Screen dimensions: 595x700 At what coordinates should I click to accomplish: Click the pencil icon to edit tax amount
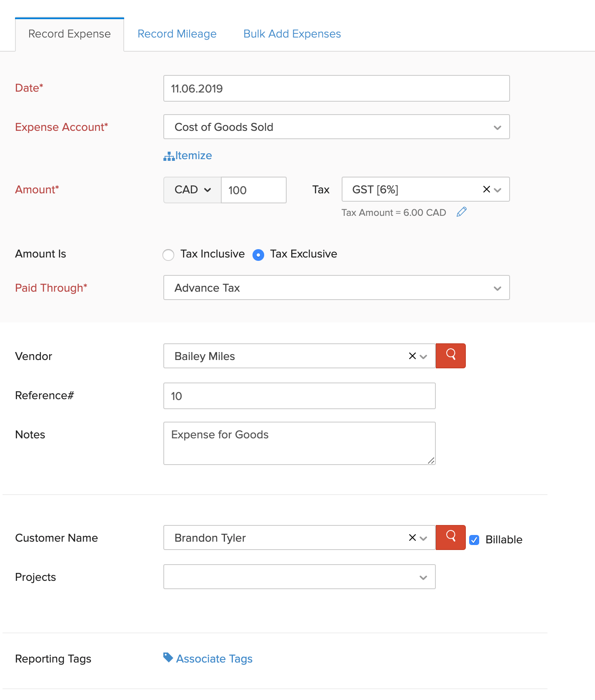pos(461,212)
